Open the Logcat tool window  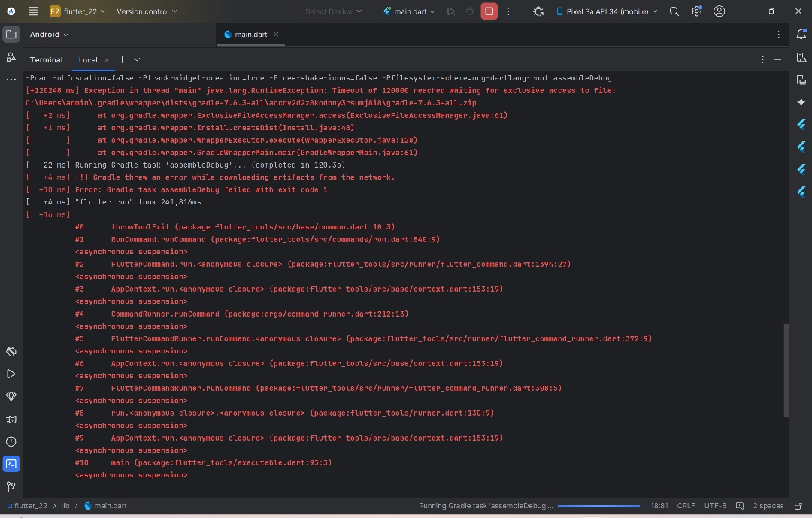coord(11,419)
